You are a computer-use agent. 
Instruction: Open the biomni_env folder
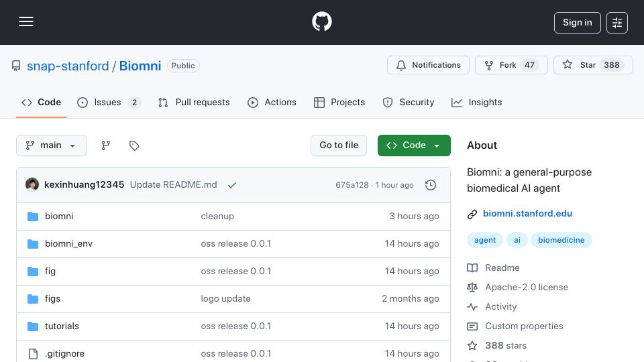(x=68, y=244)
